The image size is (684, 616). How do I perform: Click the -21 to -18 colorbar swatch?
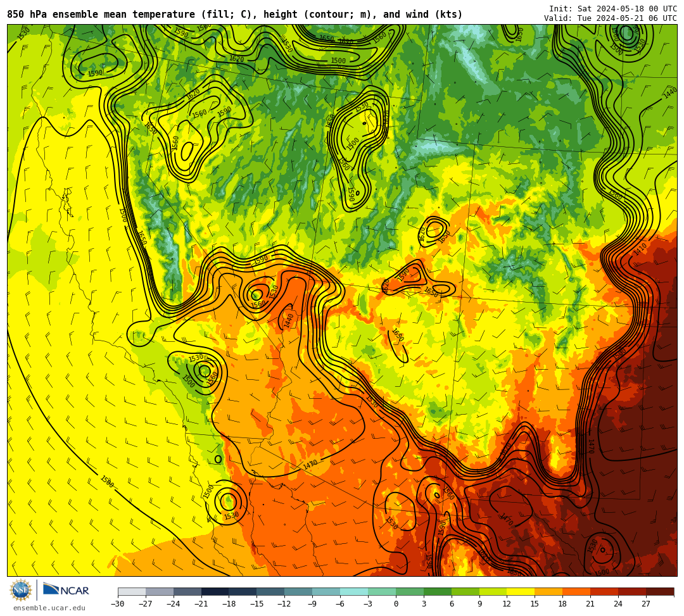click(215, 591)
